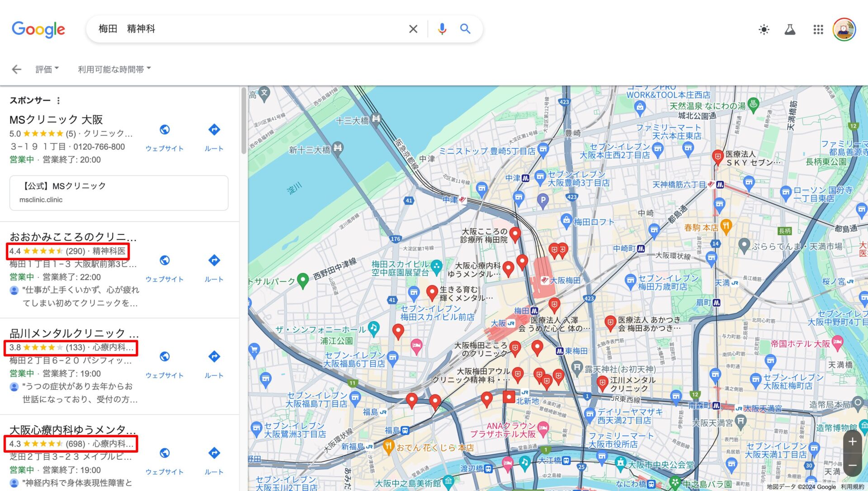Start voice search with microphone icon
This screenshot has width=868, height=491.
coord(442,29)
